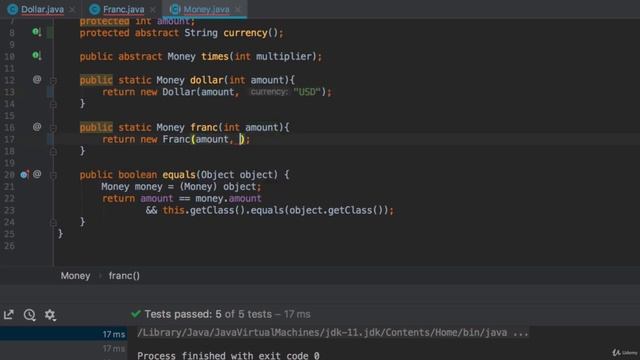Click the fold end marker on line 24

click(x=53, y=223)
